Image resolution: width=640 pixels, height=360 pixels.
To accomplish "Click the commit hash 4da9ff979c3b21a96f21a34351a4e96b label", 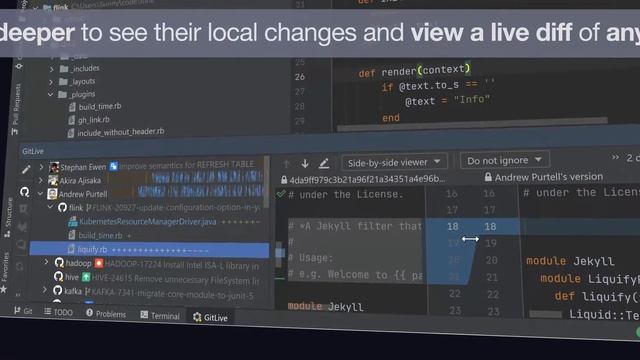I will pyautogui.click(x=367, y=179).
